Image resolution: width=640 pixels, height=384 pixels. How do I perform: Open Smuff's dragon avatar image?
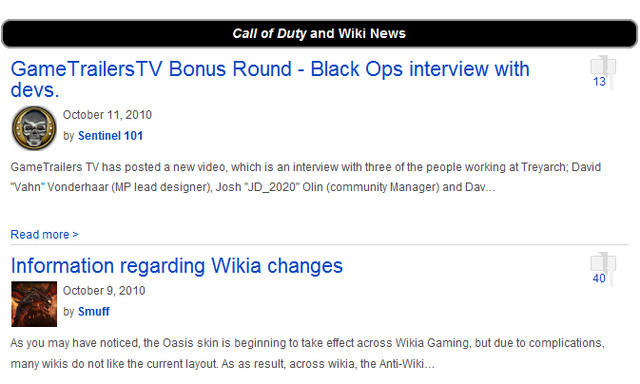(x=34, y=304)
